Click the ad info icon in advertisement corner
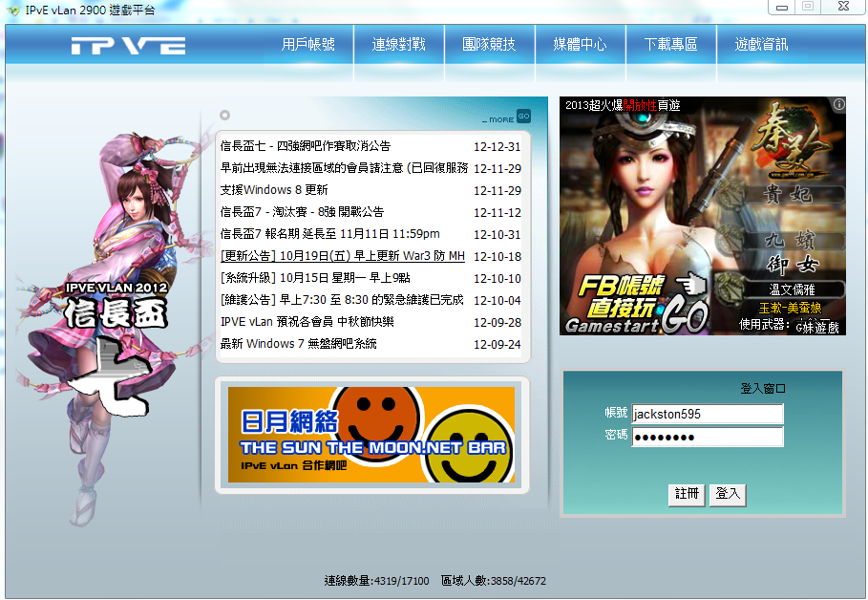The image size is (868, 600). [x=838, y=104]
